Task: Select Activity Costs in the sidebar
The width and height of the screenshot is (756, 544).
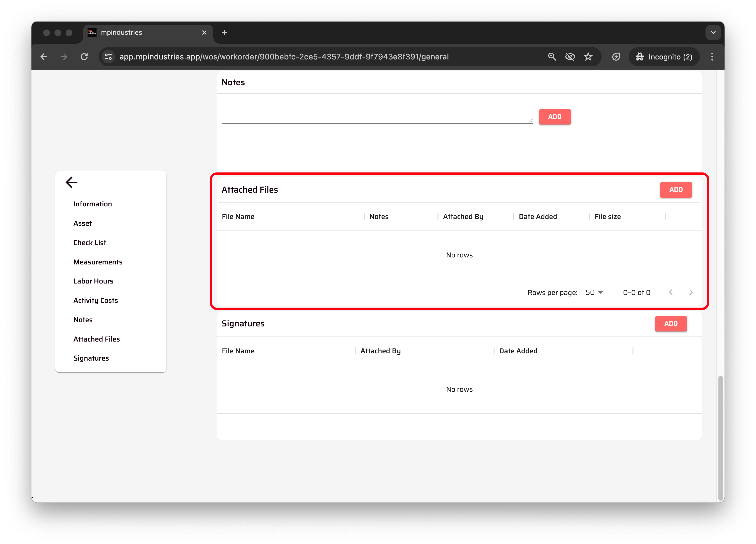Action: [x=96, y=300]
